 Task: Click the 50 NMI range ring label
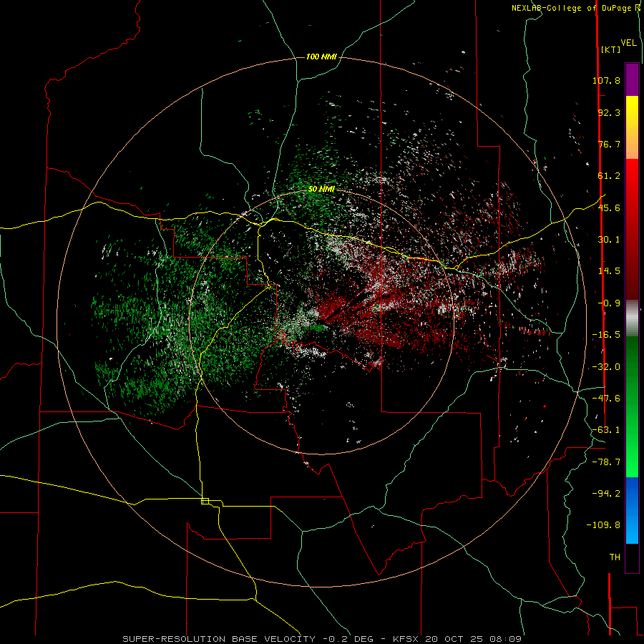321,189
